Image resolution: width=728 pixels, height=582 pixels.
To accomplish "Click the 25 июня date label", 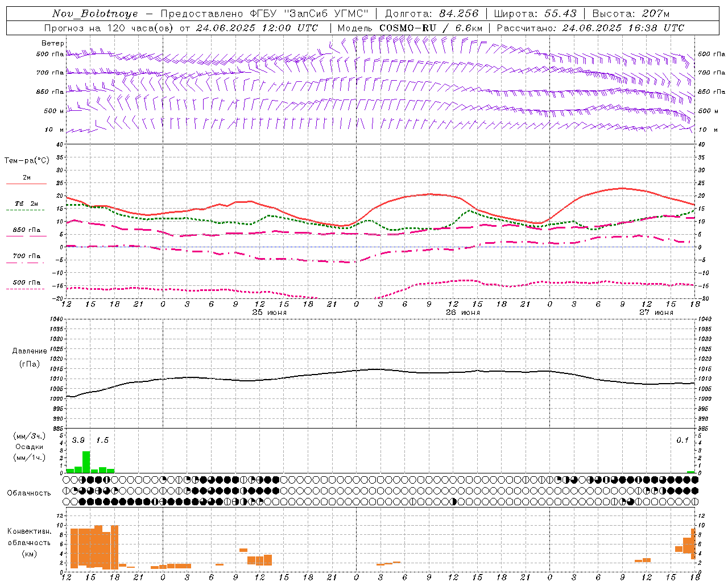I will coord(269,313).
